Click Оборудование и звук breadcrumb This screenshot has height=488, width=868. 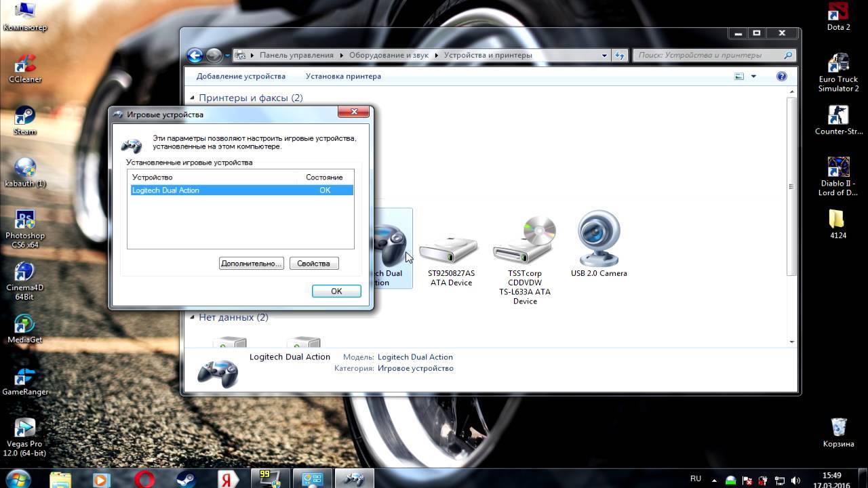point(389,56)
